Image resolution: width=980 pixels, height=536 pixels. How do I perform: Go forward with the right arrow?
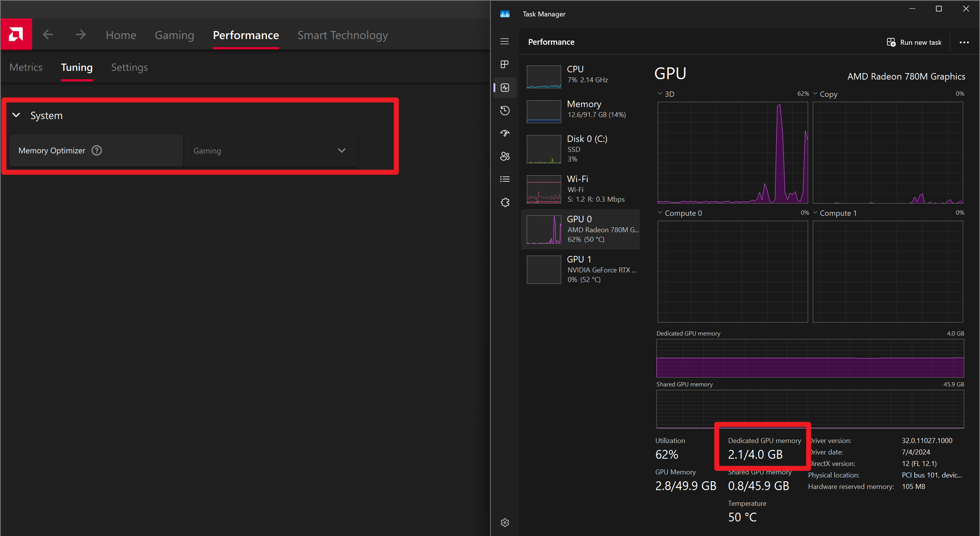(80, 35)
